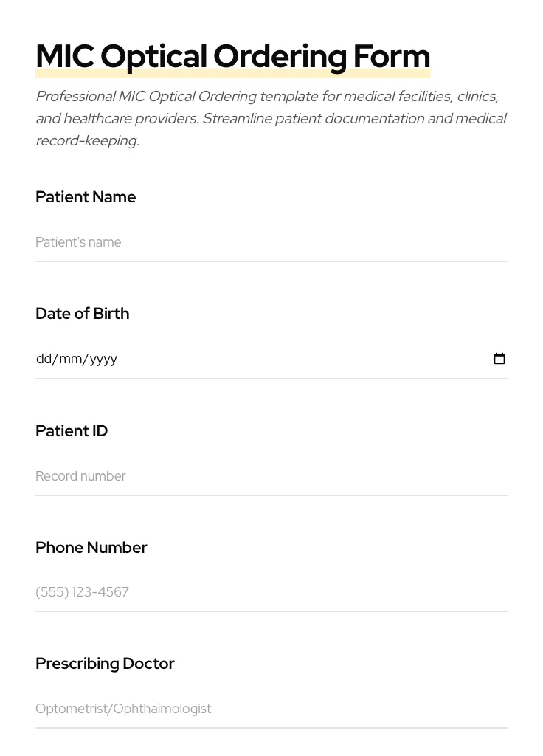Image resolution: width=543 pixels, height=756 pixels.
Task: Focus the Record number input field
Action: point(271,476)
